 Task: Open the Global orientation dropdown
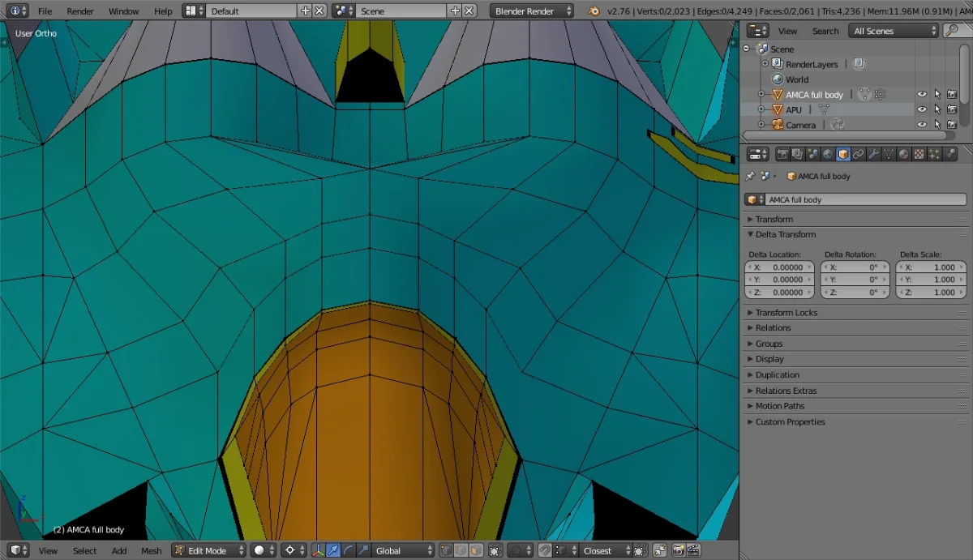pyautogui.click(x=405, y=550)
